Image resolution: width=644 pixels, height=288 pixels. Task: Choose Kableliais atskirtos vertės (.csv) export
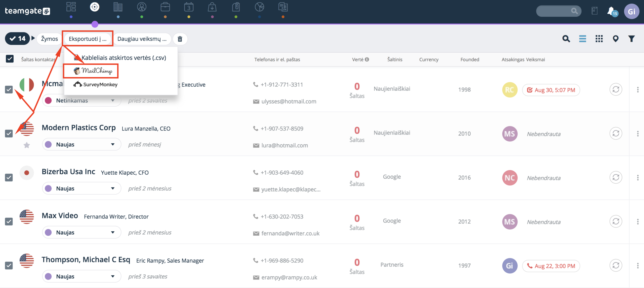[x=120, y=58]
